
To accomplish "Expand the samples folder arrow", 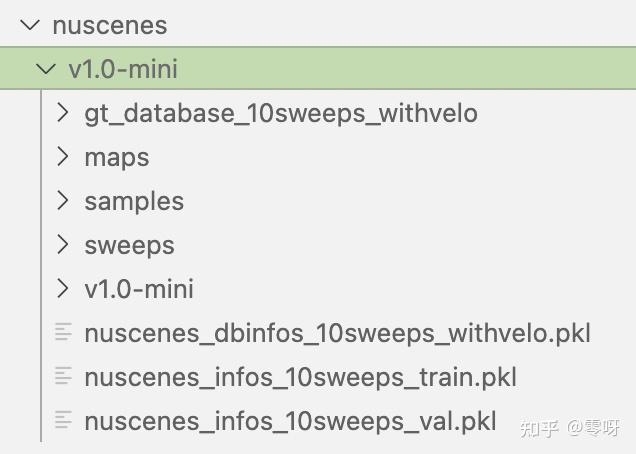I will (x=62, y=200).
